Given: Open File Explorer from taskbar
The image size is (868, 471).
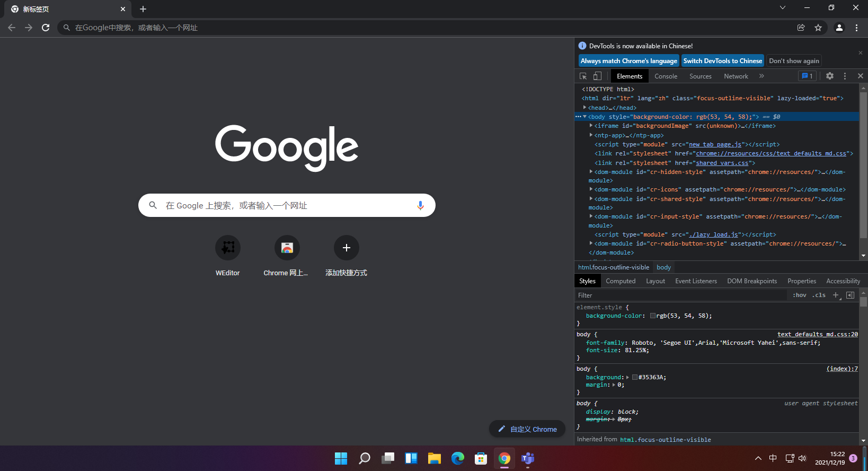Looking at the screenshot, I should (435, 458).
